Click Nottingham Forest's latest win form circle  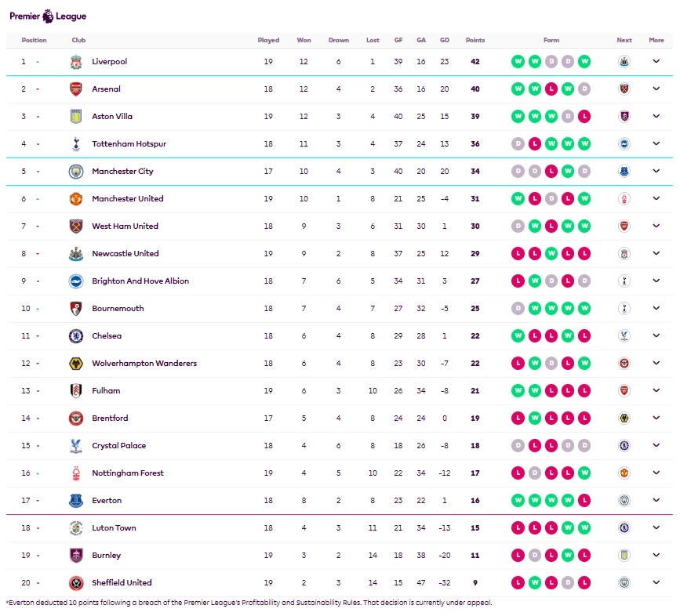point(584,473)
